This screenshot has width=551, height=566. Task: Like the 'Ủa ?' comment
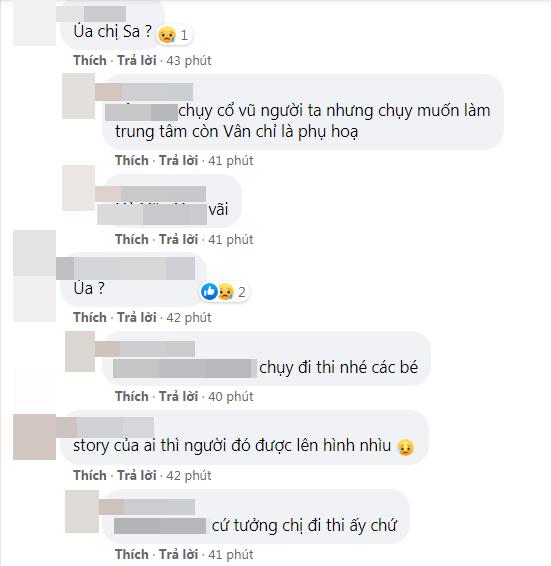tap(90, 318)
